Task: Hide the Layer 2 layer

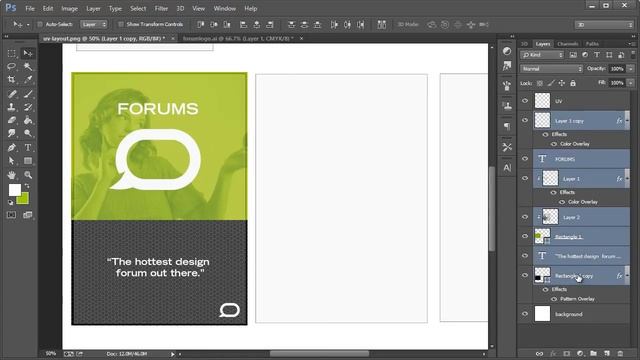Action: [x=525, y=217]
